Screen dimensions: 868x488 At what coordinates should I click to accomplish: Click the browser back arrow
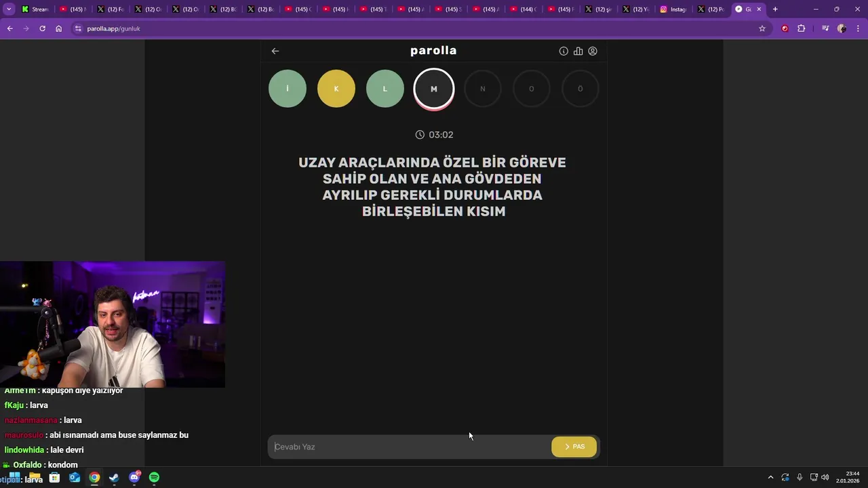tap(9, 28)
